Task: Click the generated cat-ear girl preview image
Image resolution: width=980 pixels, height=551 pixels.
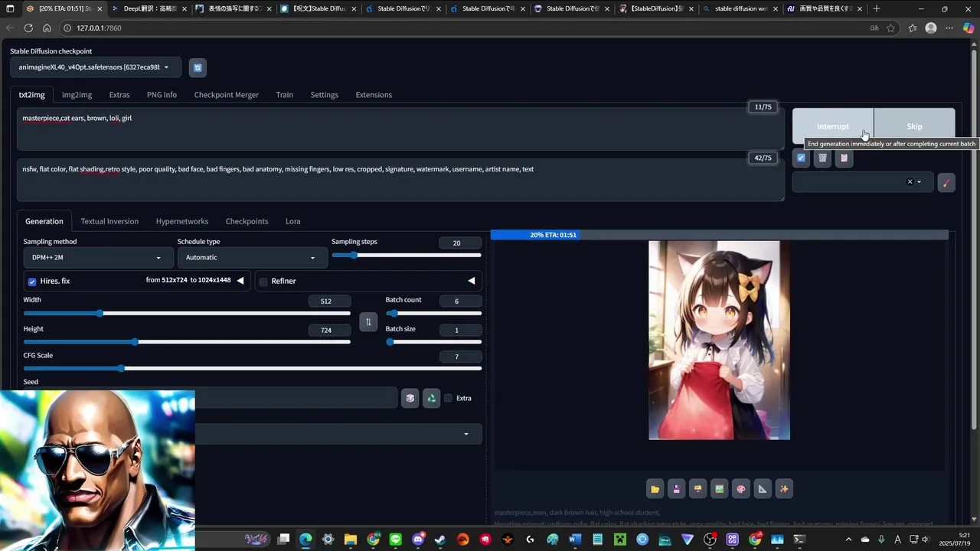Action: coord(719,341)
